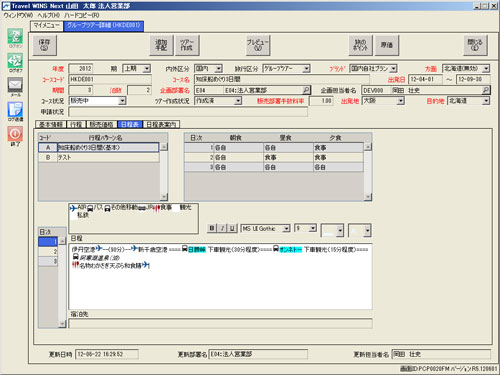
Task: Click the Travel WINS Next title bar icon
Action: pos(6,6)
